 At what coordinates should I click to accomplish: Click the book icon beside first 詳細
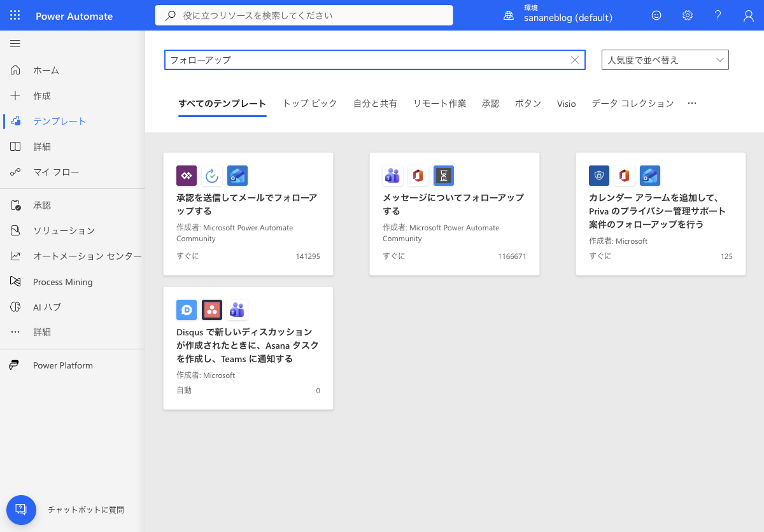pyautogui.click(x=16, y=146)
